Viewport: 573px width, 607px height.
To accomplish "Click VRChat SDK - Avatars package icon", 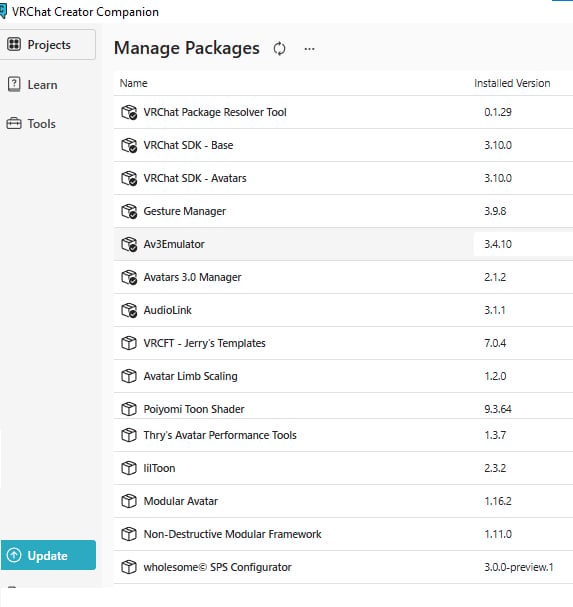I will point(129,178).
